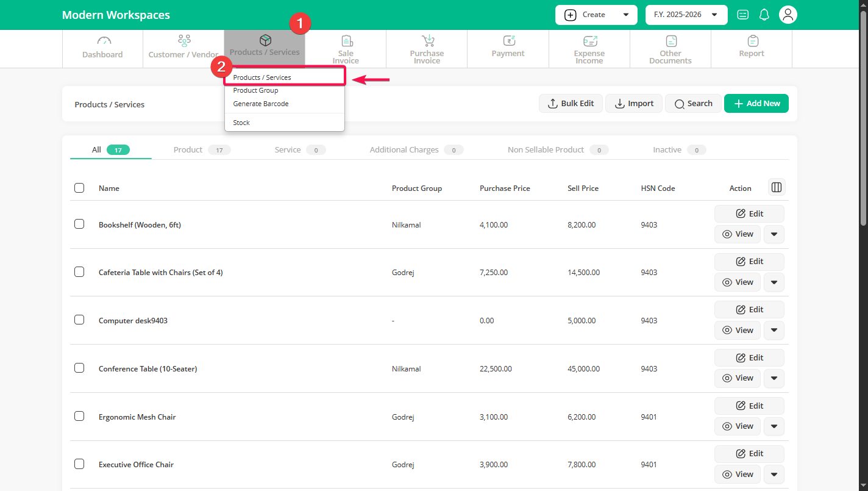The image size is (868, 491).
Task: Click the Payment rupee icon
Action: pyautogui.click(x=509, y=41)
